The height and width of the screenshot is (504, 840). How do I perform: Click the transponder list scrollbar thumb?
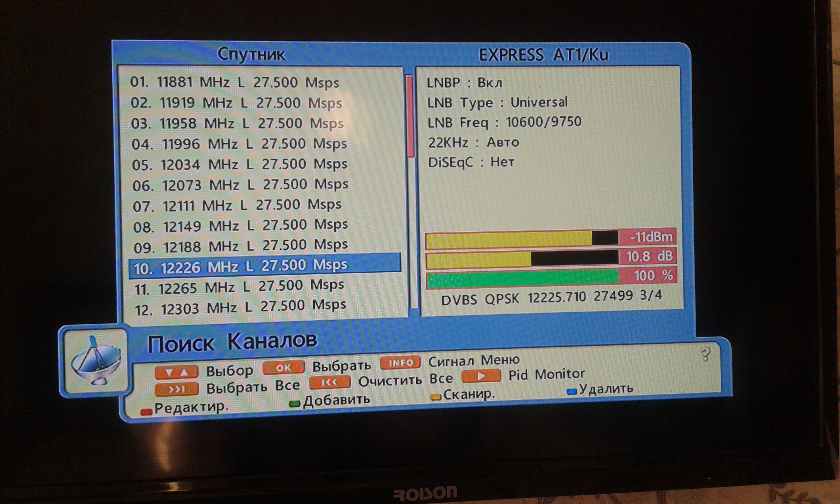pos(410,116)
